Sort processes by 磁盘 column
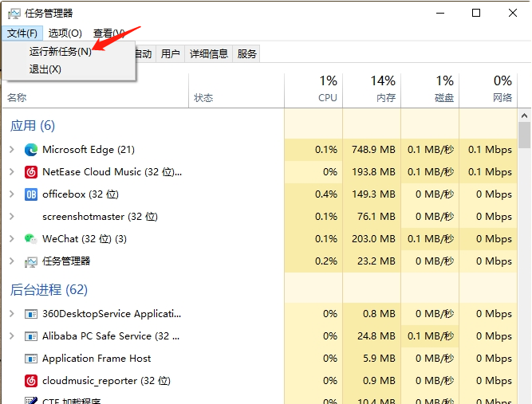Image resolution: width=532 pixels, height=404 pixels. click(430, 91)
